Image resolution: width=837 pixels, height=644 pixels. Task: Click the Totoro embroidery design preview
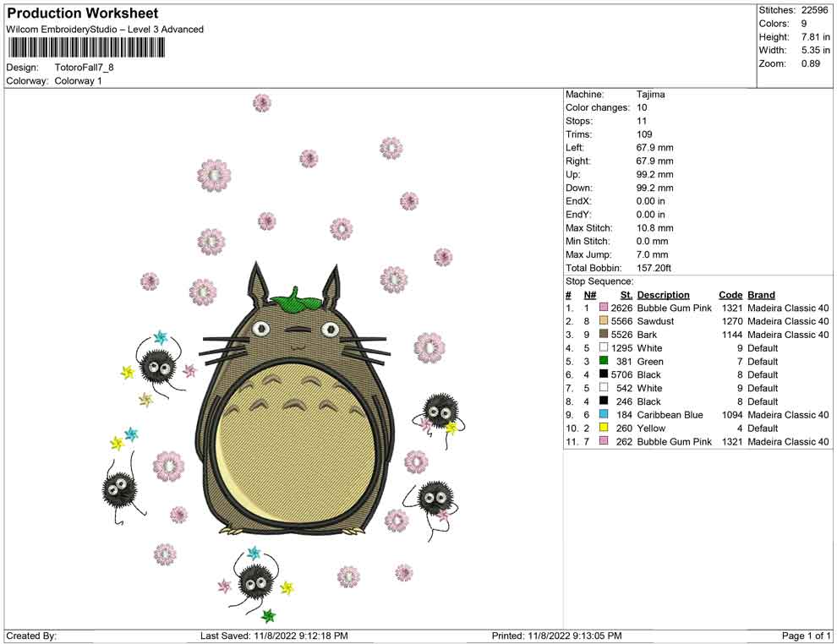coord(283,358)
